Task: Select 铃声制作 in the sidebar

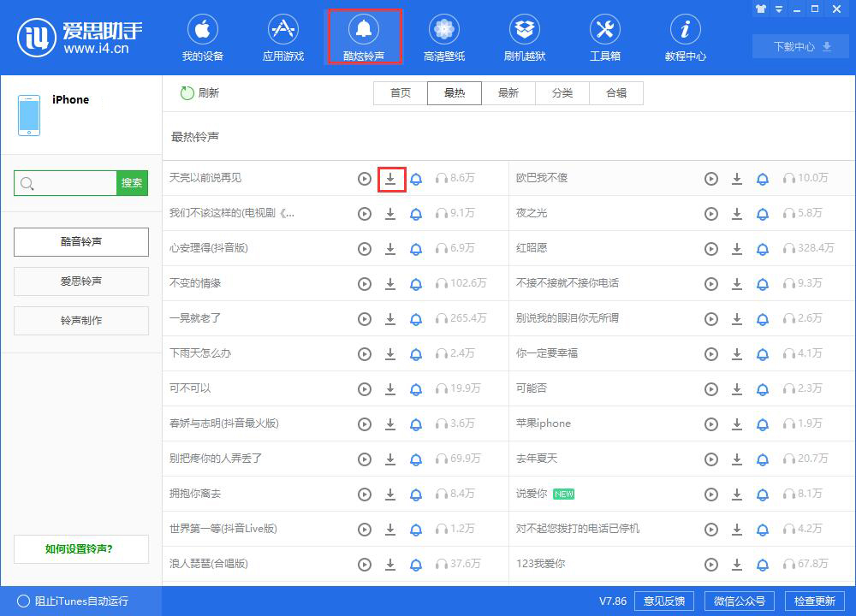Action: click(x=81, y=320)
